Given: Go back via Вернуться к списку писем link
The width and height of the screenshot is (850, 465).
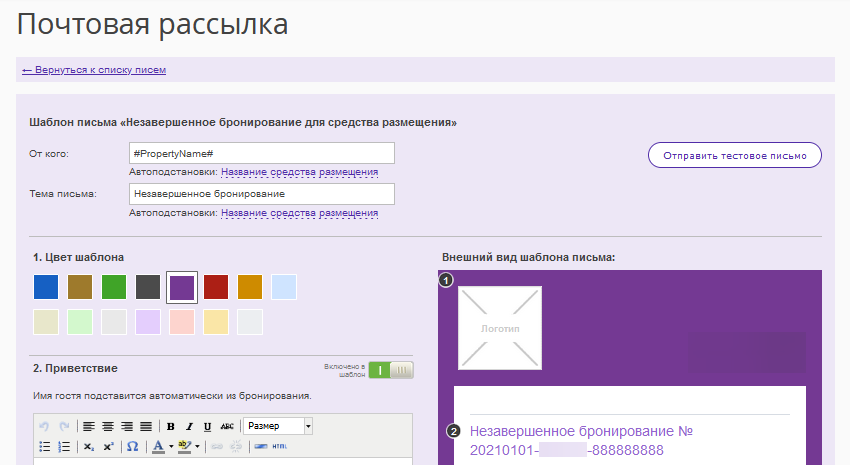Looking at the screenshot, I should [94, 70].
